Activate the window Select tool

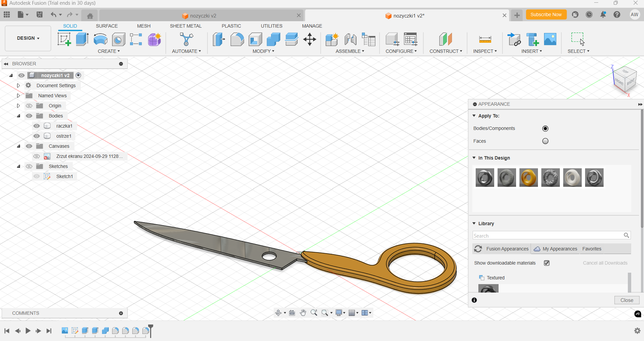coord(578,39)
